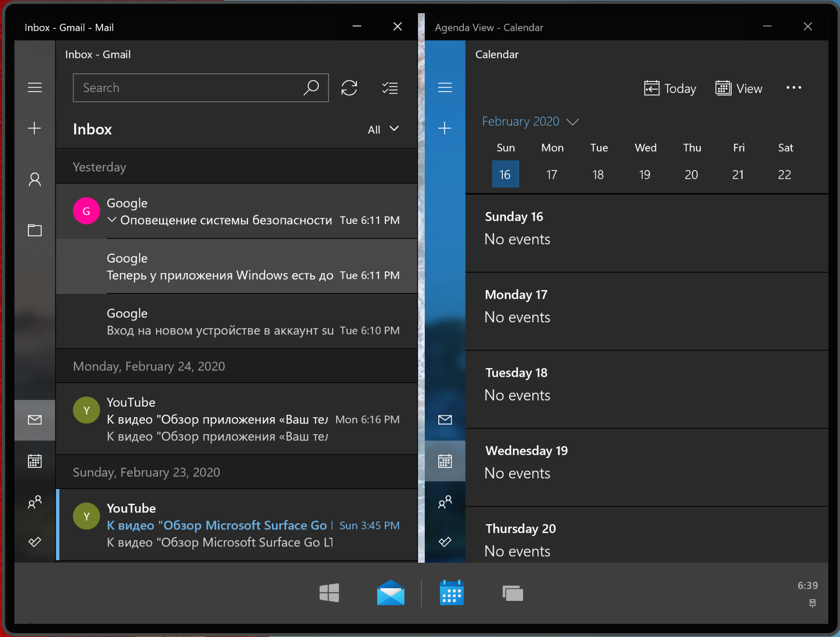840x637 pixels.
Task: Open the View options in Calendar
Action: 739,88
